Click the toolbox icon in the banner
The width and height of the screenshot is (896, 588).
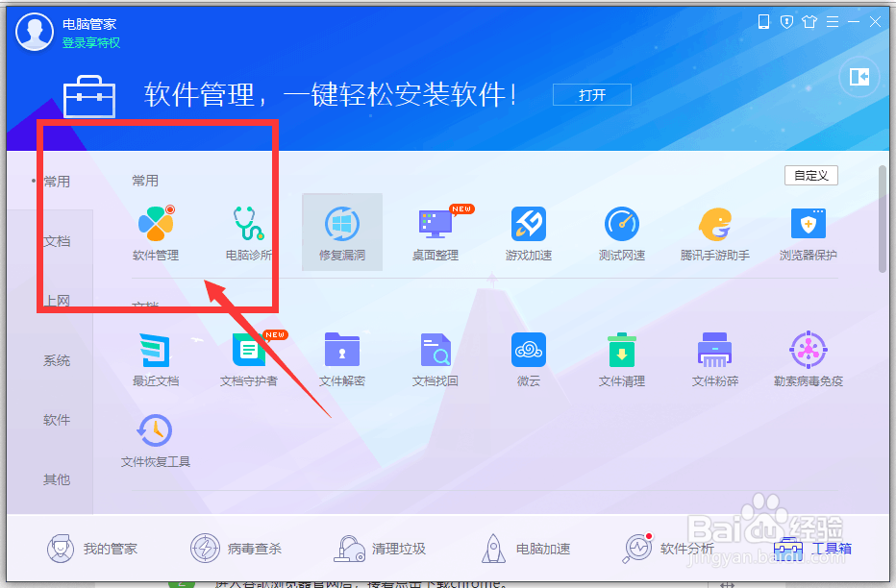[x=89, y=96]
